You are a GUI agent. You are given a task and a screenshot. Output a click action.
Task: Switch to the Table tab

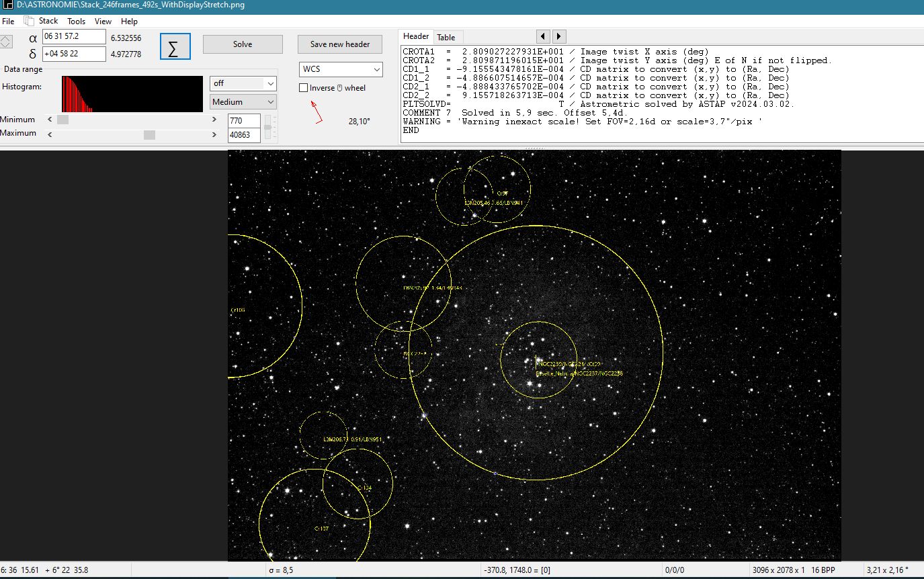[x=448, y=36]
